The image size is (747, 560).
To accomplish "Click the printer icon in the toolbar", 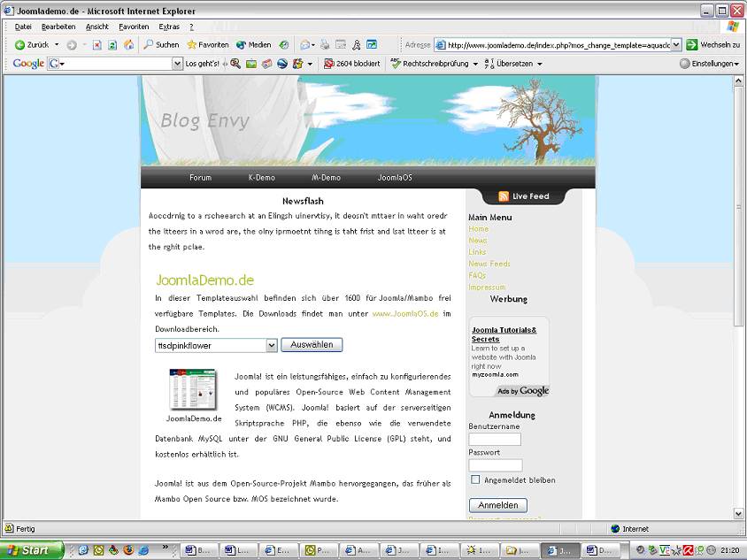I will click(x=325, y=45).
